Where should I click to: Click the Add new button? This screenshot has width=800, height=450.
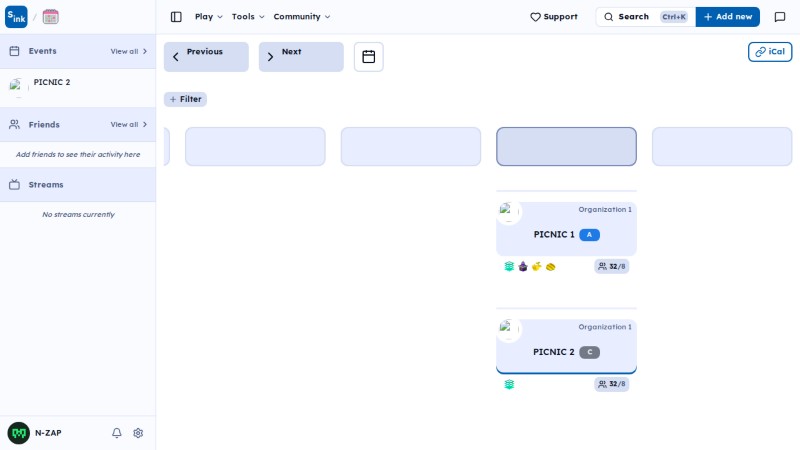[728, 17]
